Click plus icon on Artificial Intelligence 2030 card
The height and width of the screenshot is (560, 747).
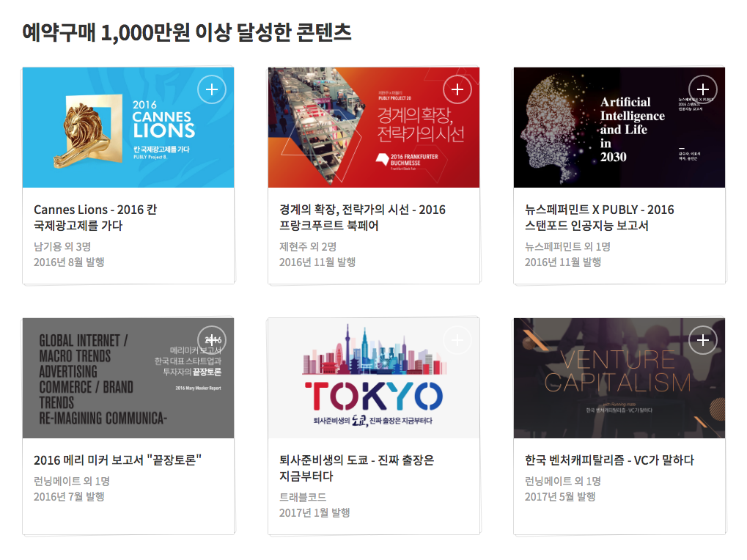(703, 89)
